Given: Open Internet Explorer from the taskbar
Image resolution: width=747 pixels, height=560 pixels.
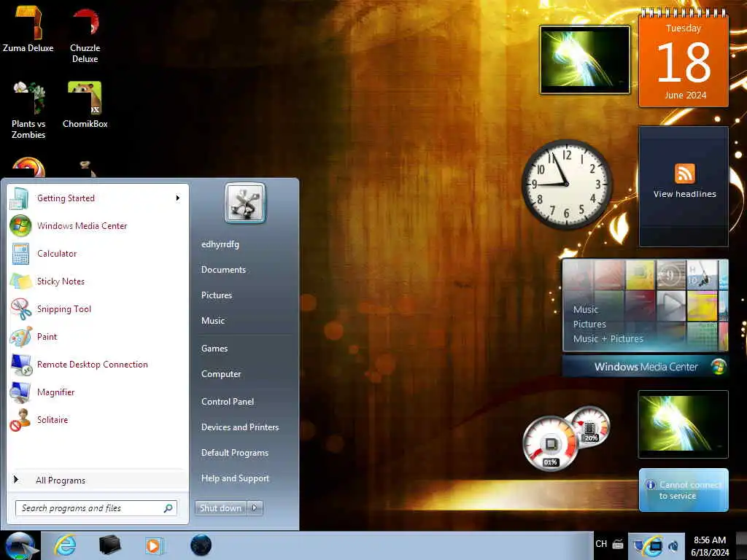Looking at the screenshot, I should [65, 545].
